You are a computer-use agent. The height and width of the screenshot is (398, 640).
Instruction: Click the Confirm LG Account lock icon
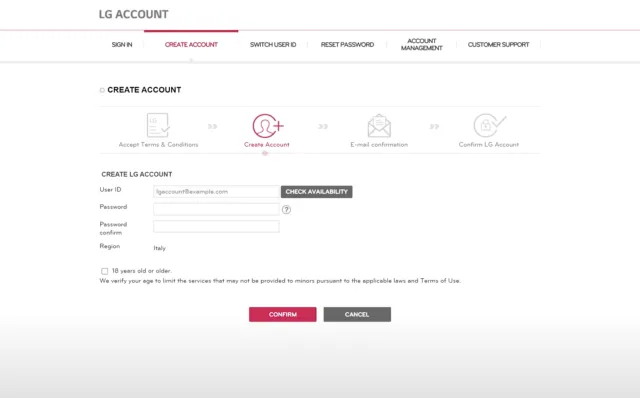[x=490, y=125]
